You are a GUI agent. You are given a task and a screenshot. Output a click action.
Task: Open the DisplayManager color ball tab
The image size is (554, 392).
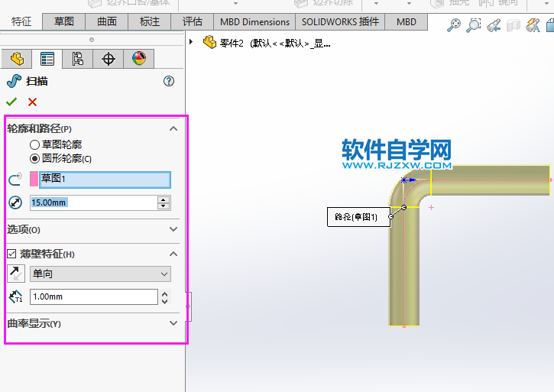click(x=139, y=59)
